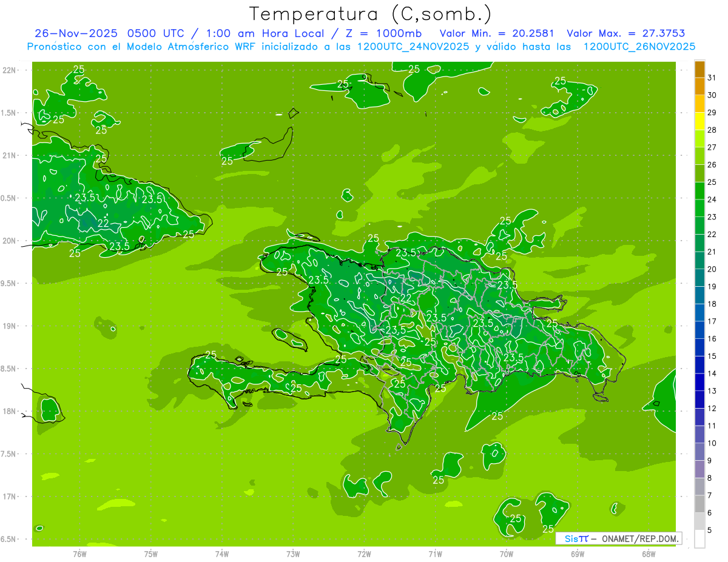Click the 20N latitude axis label

(9, 241)
